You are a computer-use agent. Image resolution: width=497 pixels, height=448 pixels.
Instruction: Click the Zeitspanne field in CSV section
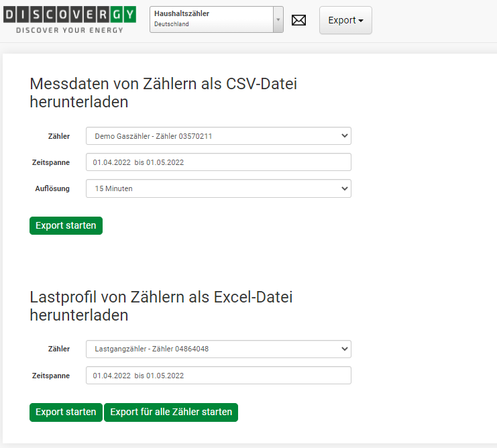click(218, 162)
